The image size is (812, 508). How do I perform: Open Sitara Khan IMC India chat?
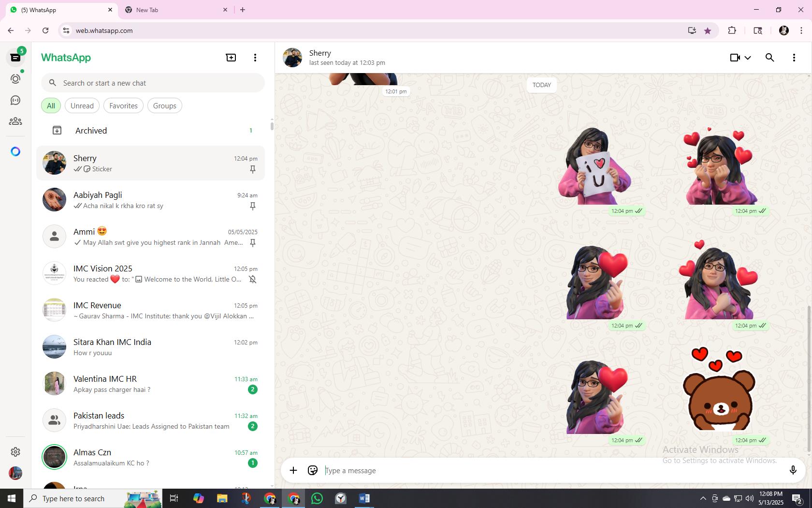coord(150,347)
